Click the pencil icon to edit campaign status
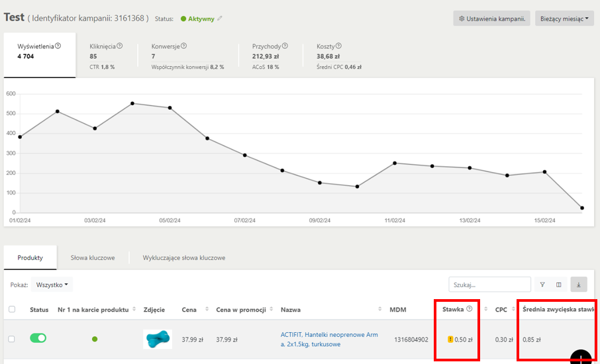Screen dimensions: 600x364 click(220, 19)
